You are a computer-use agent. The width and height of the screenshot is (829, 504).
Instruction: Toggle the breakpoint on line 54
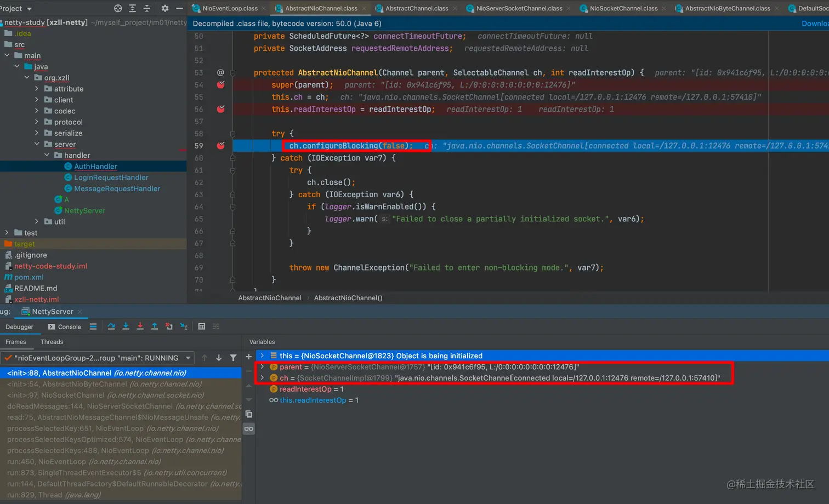tap(220, 85)
